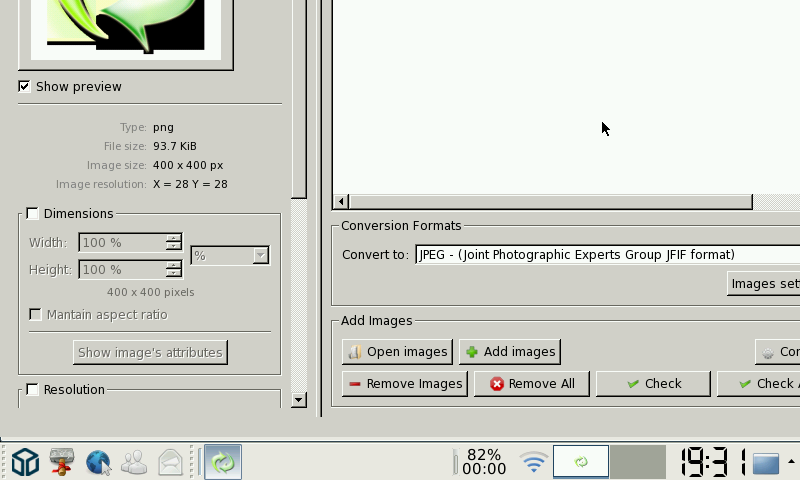Open the % unit dropdown
Viewport: 800px width, 480px height.
(x=230, y=256)
